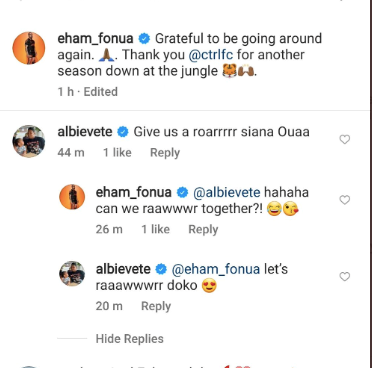Viewport: 372px width, 368px height.
Task: Reply to albievete's 20 m comment
Action: point(156,306)
